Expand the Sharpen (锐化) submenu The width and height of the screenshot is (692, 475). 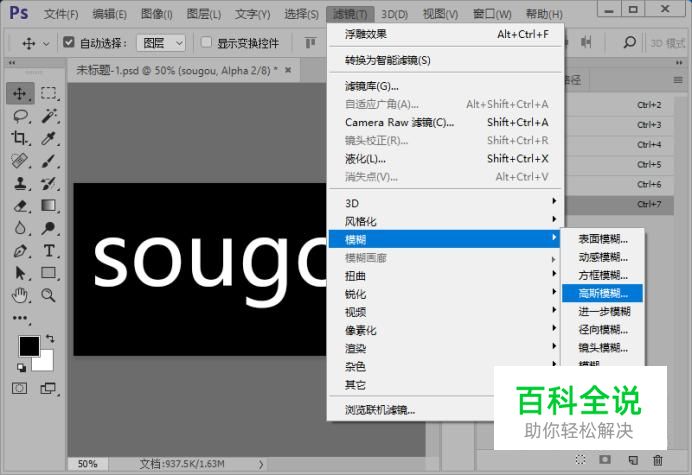[x=445, y=294]
